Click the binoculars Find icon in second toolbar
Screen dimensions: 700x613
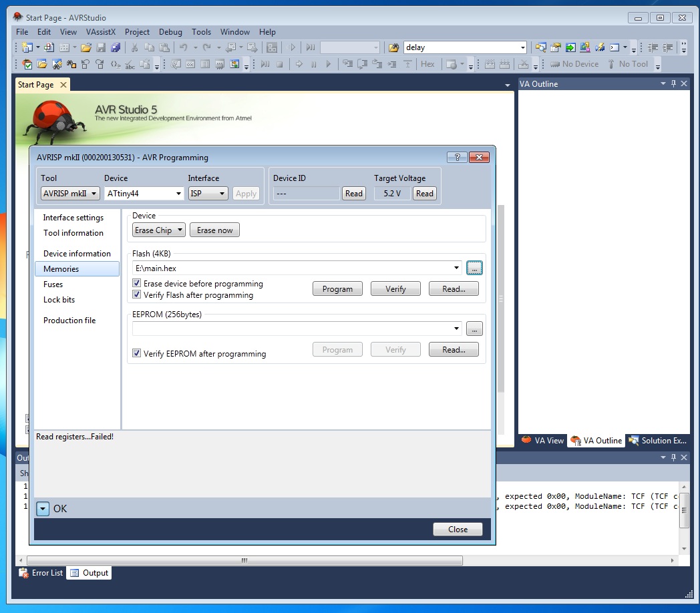(x=71, y=64)
